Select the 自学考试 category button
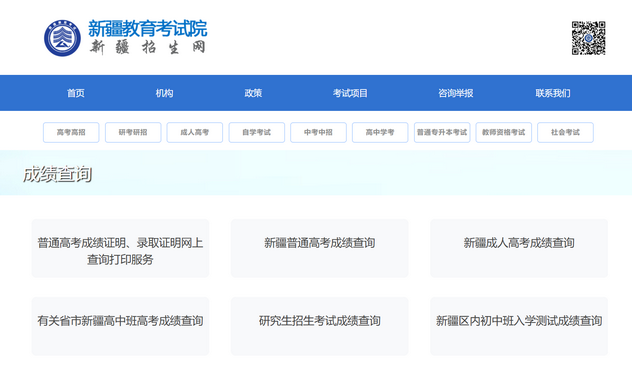This screenshot has height=368, width=632. 257,132
